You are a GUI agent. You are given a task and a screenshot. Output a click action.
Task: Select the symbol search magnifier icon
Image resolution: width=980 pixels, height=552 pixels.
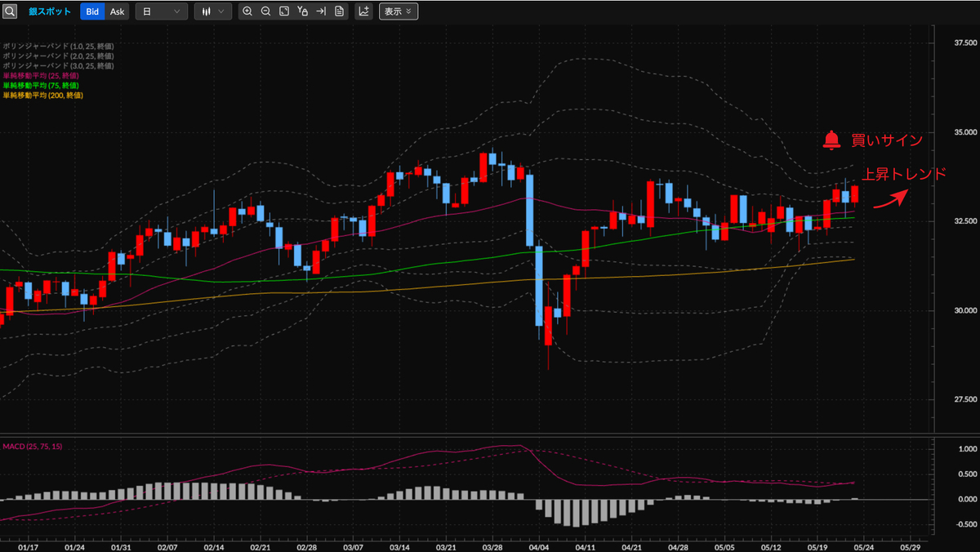[x=10, y=11]
